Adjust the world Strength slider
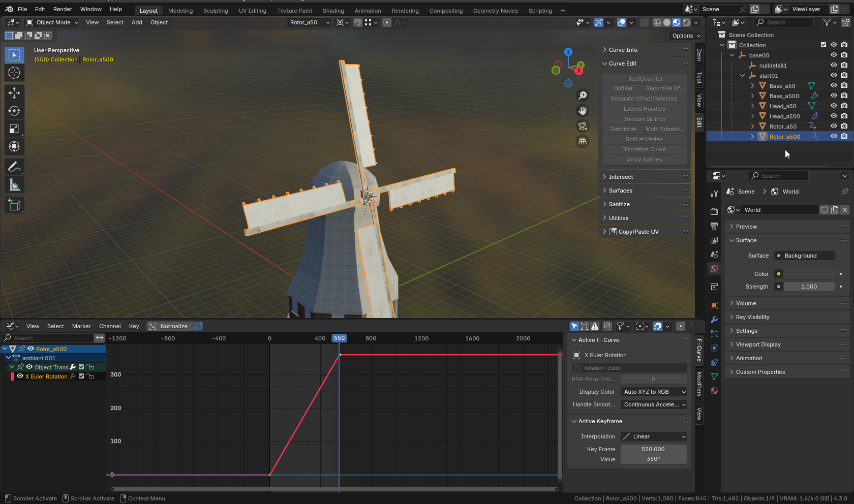The width and height of the screenshot is (854, 504). point(809,287)
